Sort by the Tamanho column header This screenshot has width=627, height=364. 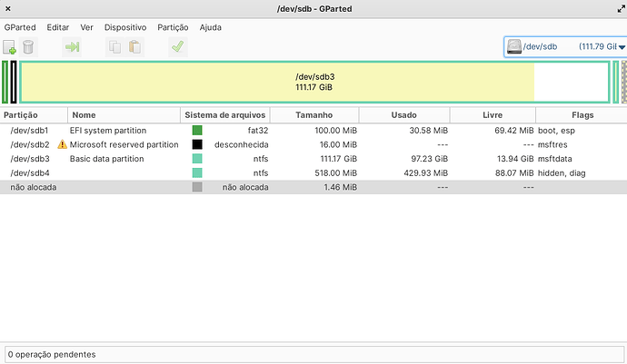pos(314,115)
